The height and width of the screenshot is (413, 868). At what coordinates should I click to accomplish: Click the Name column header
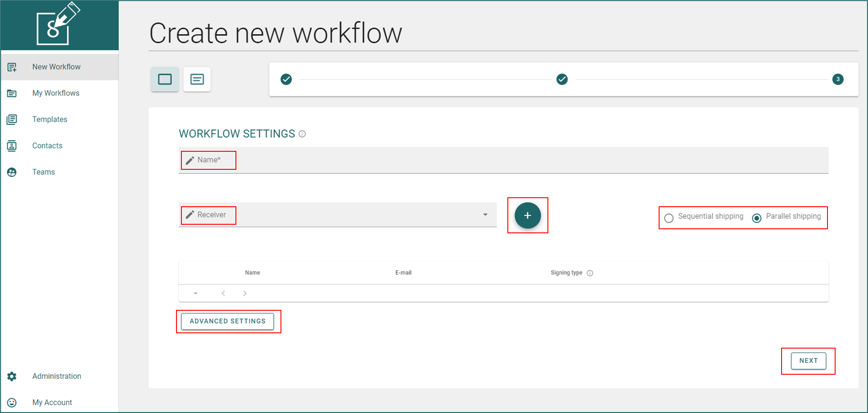[x=253, y=272]
